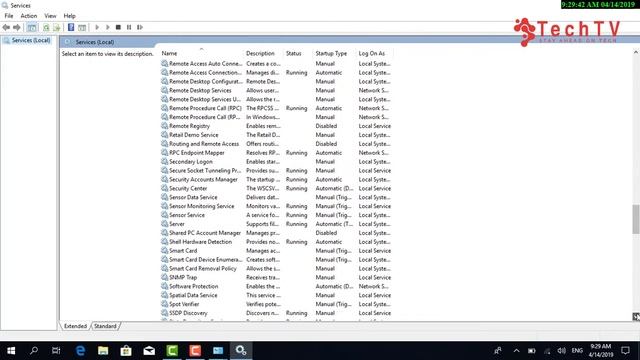The width and height of the screenshot is (640, 360).
Task: Click Disabled startup type of Remote Registry
Action: [x=326, y=126]
